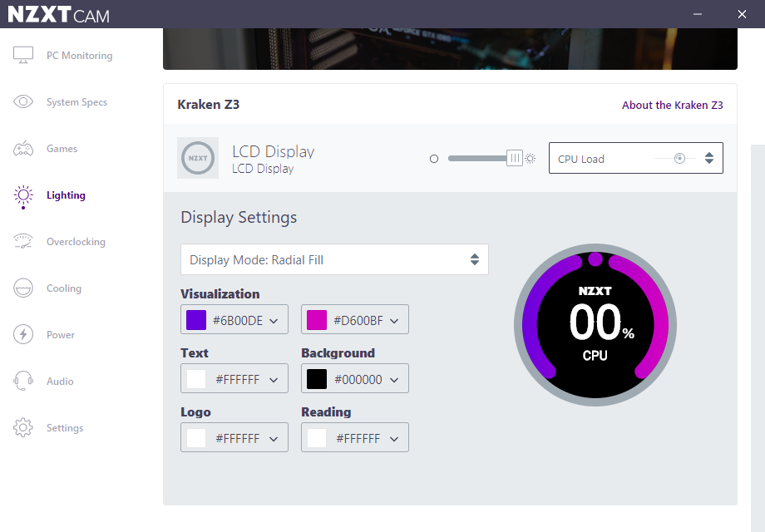
Task: Open the Power section label
Action: click(61, 335)
